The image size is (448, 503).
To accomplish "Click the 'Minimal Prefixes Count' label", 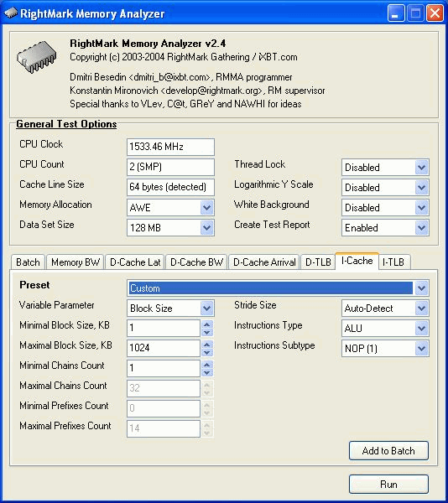I will [x=65, y=406].
